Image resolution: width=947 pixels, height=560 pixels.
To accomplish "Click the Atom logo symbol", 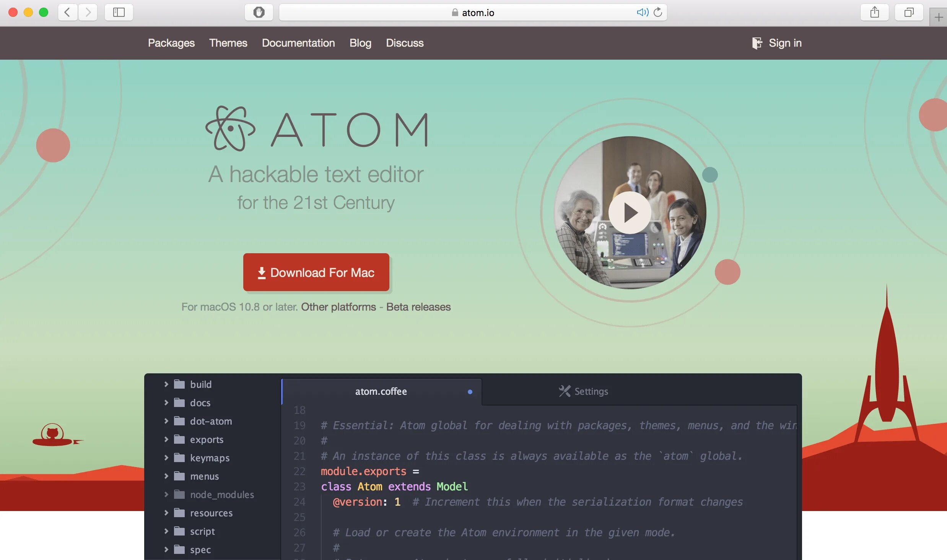I will point(230,129).
